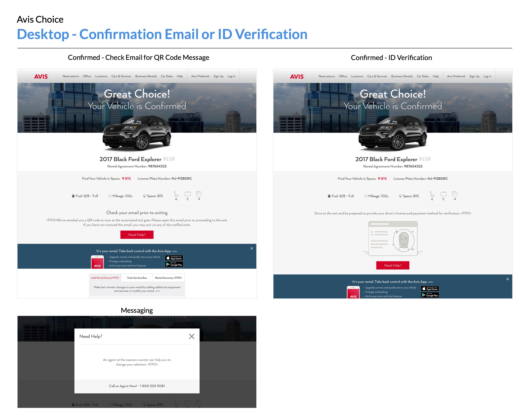The width and height of the screenshot is (527, 420).
Task: Click the Avis logo in the right mockup header
Action: click(297, 77)
